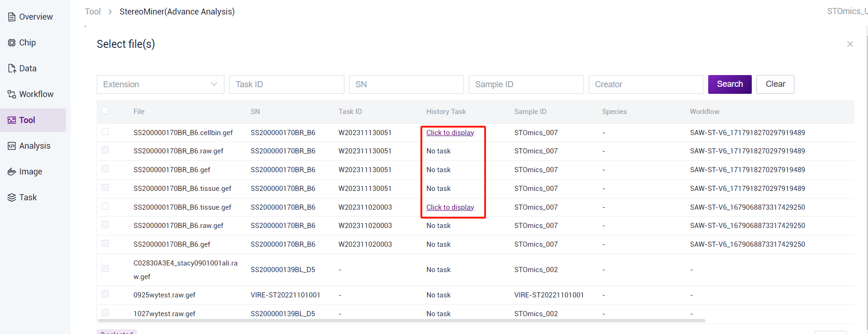
Task: Click the Analysis chart icon
Action: pos(12,146)
